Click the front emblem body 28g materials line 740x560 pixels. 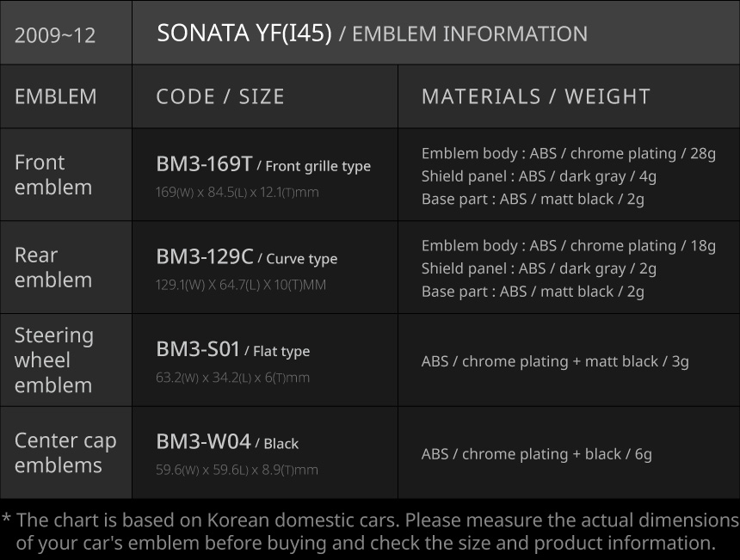[568, 153]
